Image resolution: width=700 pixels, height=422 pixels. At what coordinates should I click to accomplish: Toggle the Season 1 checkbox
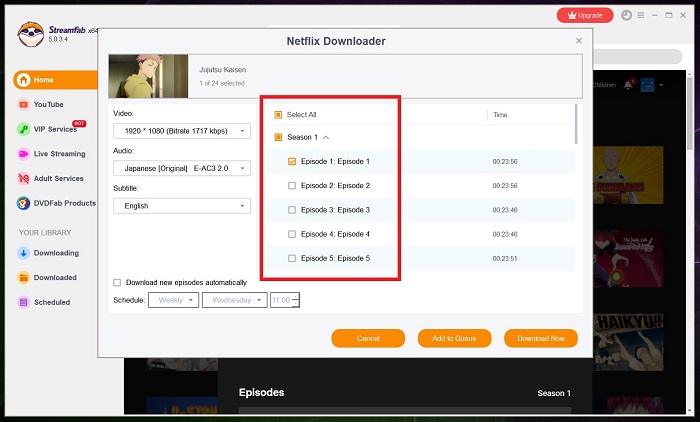[x=278, y=137]
